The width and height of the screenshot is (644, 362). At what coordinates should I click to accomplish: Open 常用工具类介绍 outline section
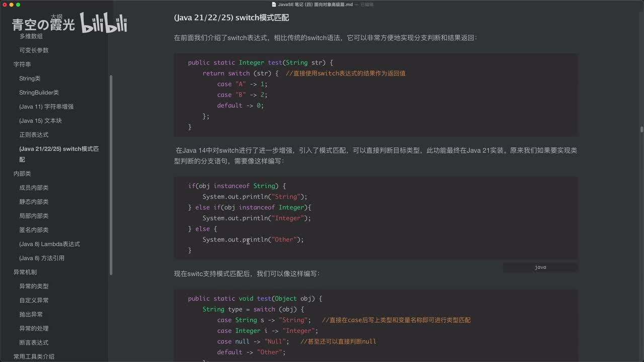(34, 356)
